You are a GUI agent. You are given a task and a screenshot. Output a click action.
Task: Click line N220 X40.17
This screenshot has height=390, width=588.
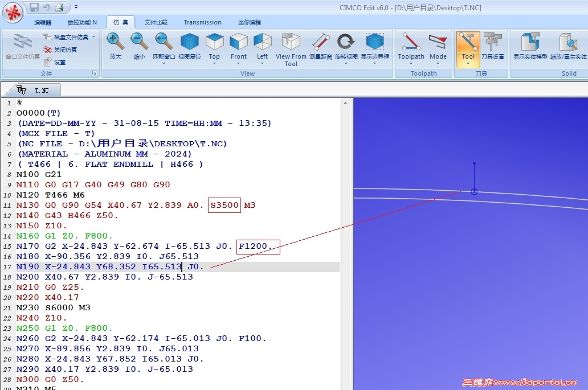[x=48, y=297]
